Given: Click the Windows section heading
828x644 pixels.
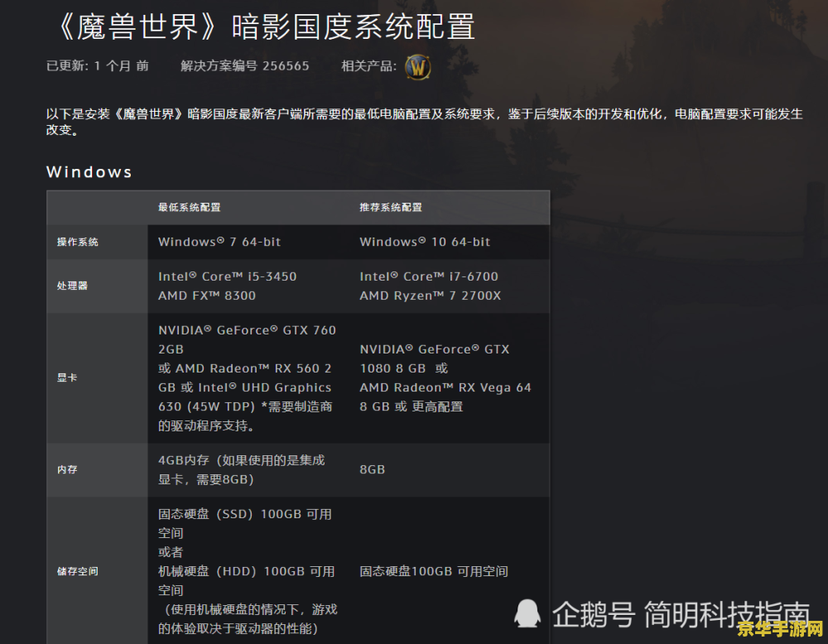Looking at the screenshot, I should (x=89, y=172).
